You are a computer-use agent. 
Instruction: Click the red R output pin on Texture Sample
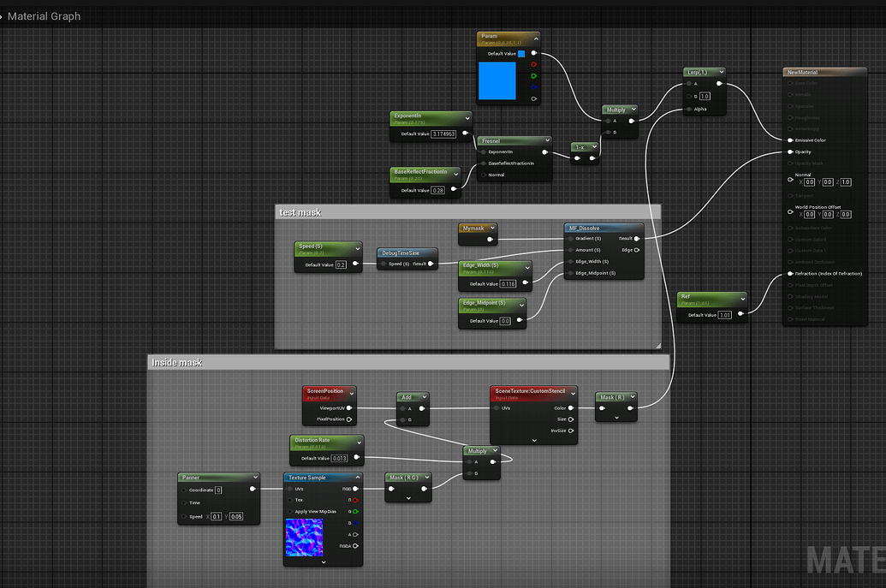(x=355, y=500)
